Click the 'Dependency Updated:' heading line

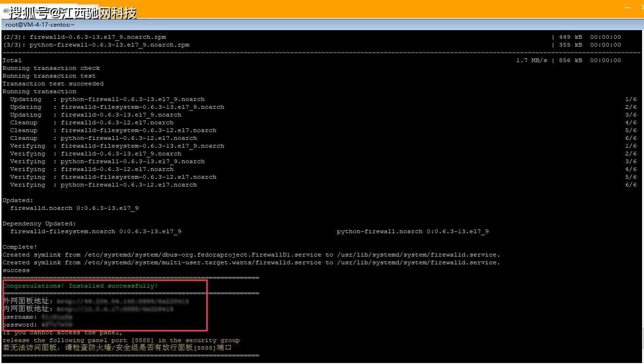point(39,224)
